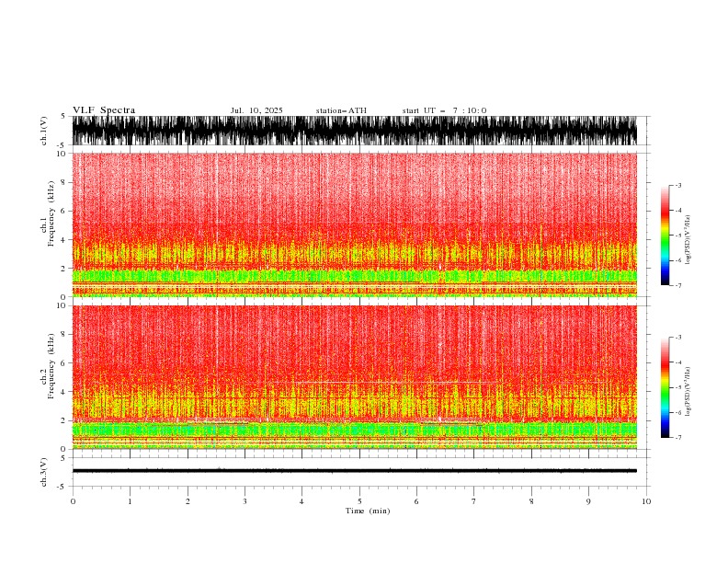728x563 pixels.
Task: Click the "2" tick on the time axis
Action: click(x=188, y=501)
